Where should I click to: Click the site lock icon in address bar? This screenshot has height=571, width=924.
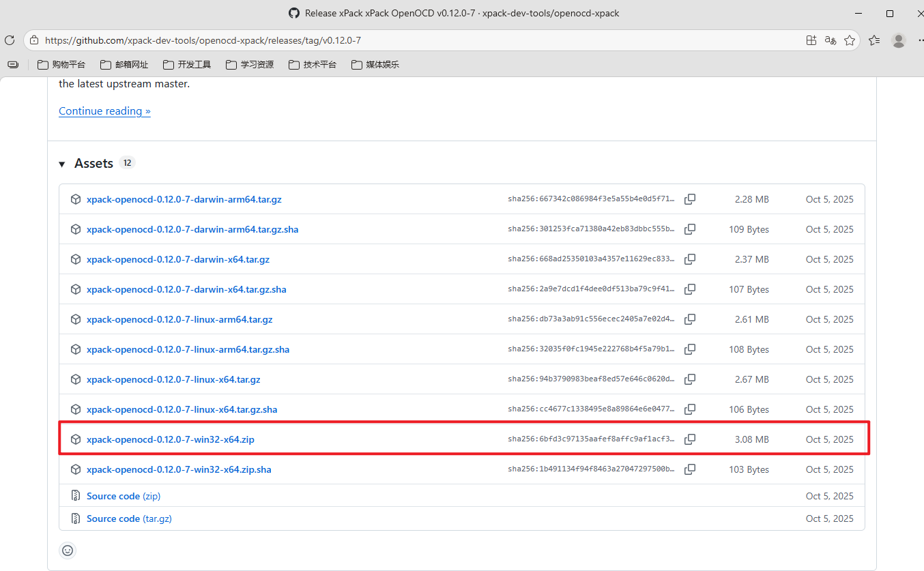click(34, 40)
